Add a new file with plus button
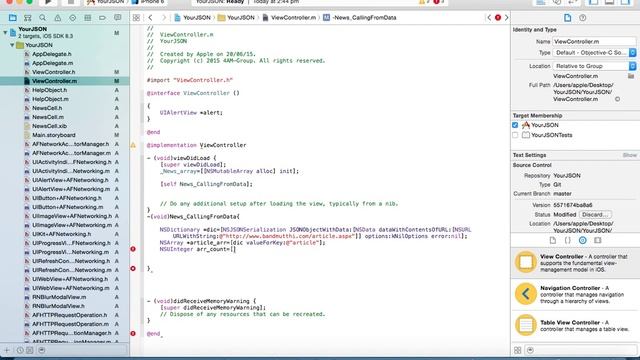Viewport: 640px width, 360px height. coord(7,350)
